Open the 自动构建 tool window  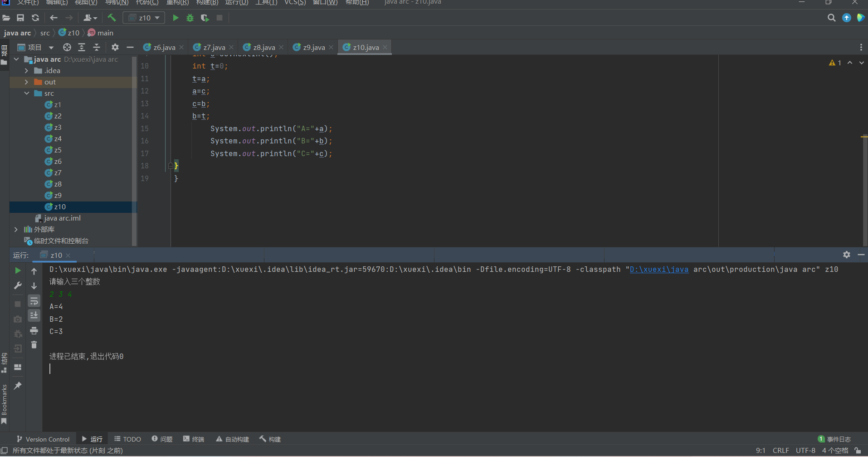[232, 439]
